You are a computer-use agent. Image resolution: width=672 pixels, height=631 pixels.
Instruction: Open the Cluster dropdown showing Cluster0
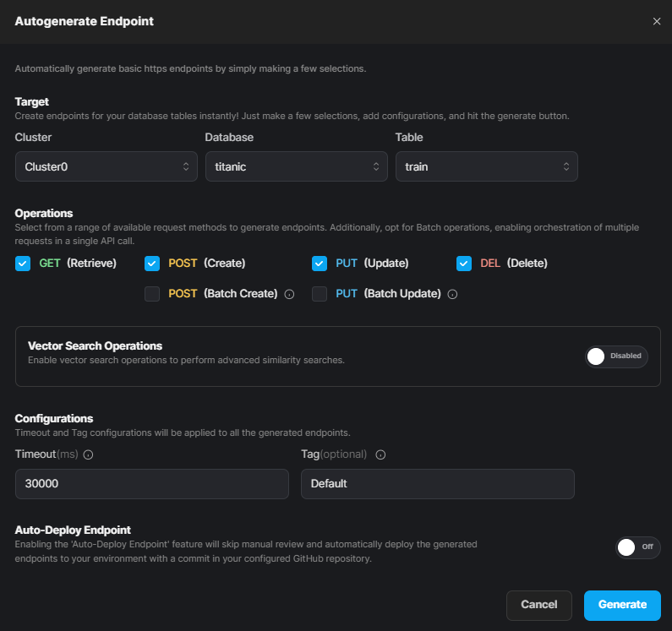pyautogui.click(x=106, y=167)
